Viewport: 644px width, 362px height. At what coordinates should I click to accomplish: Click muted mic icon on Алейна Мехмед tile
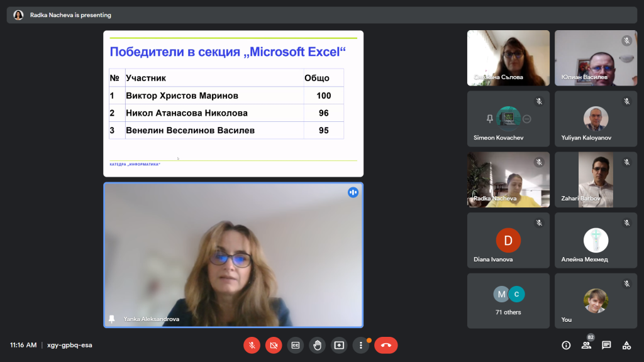coord(627,223)
